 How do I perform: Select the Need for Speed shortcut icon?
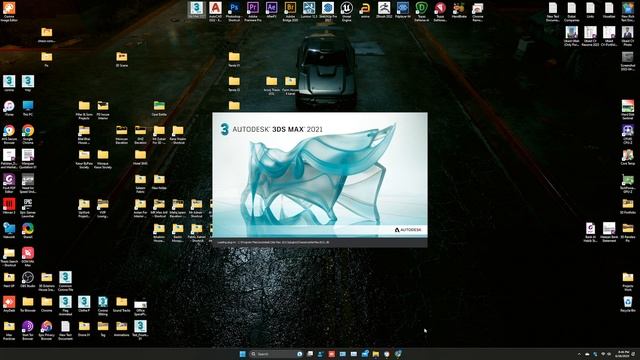[x=28, y=183]
